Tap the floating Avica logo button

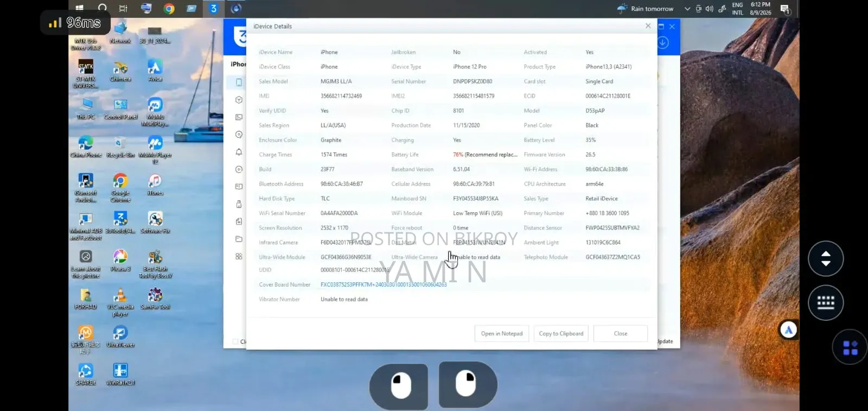pyautogui.click(x=789, y=330)
